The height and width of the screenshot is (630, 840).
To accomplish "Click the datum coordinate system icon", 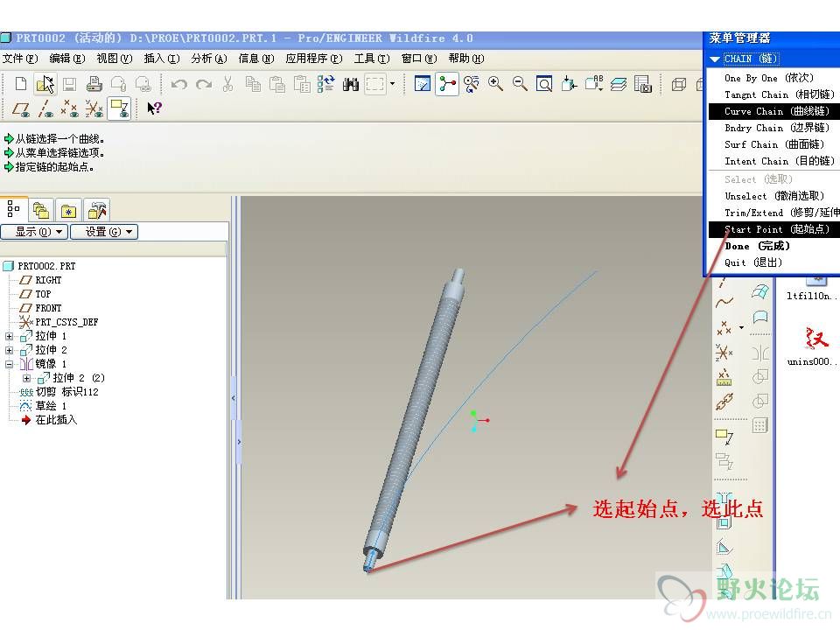I will [724, 353].
